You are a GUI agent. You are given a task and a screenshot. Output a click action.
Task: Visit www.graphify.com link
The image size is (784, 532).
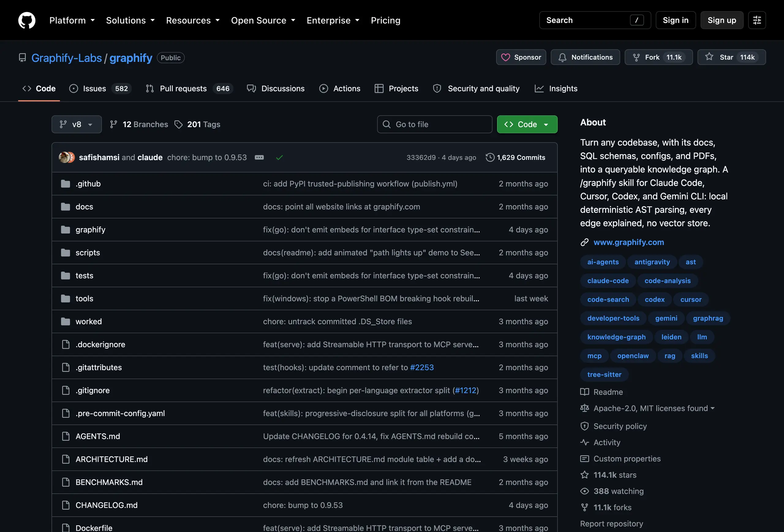[628, 242]
